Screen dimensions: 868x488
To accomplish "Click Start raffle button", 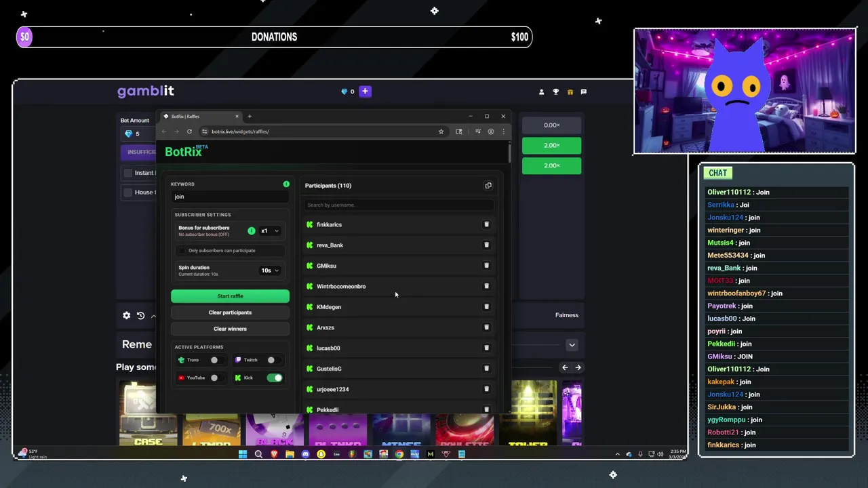I will 230,296.
